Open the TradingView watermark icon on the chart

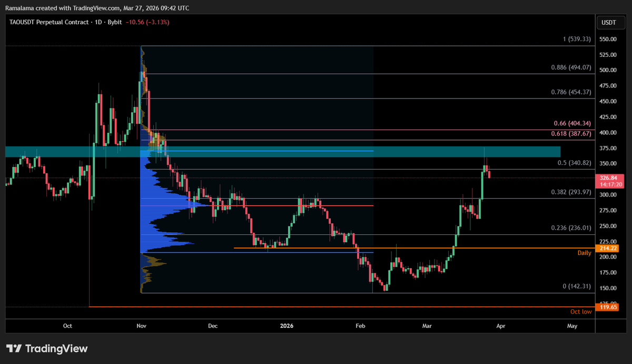13,348
